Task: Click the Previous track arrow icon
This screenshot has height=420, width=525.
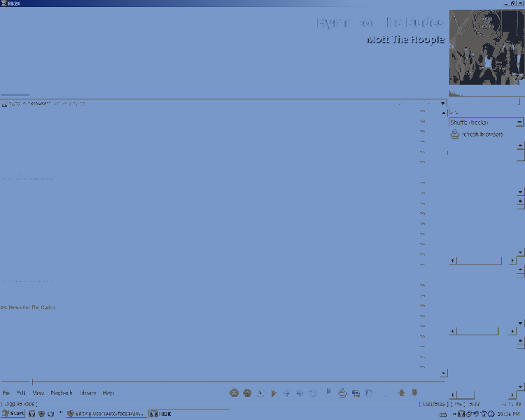Action: point(287,393)
